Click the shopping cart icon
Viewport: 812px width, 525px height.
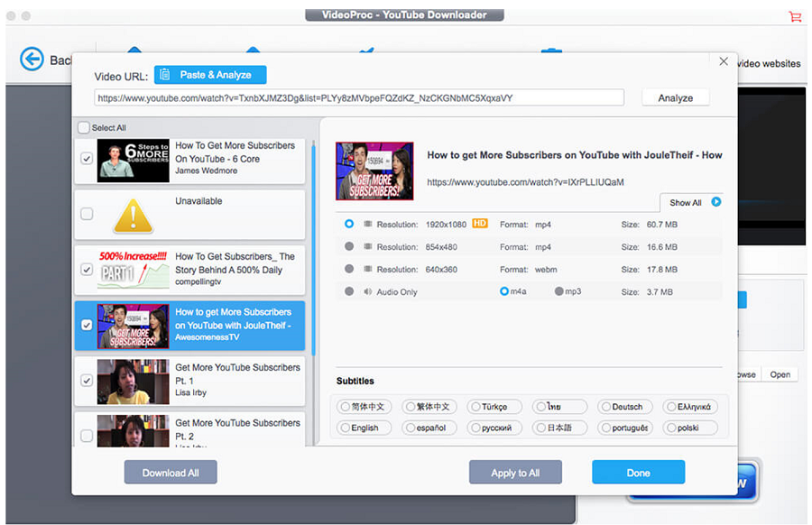(795, 16)
